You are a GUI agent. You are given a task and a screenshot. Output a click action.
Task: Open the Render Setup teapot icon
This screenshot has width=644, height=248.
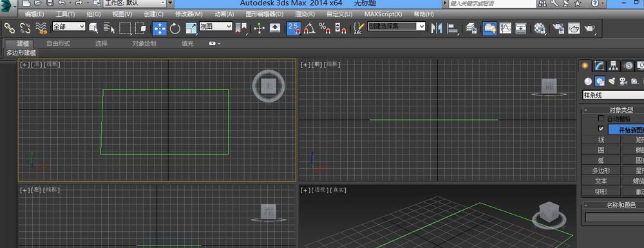point(558,28)
